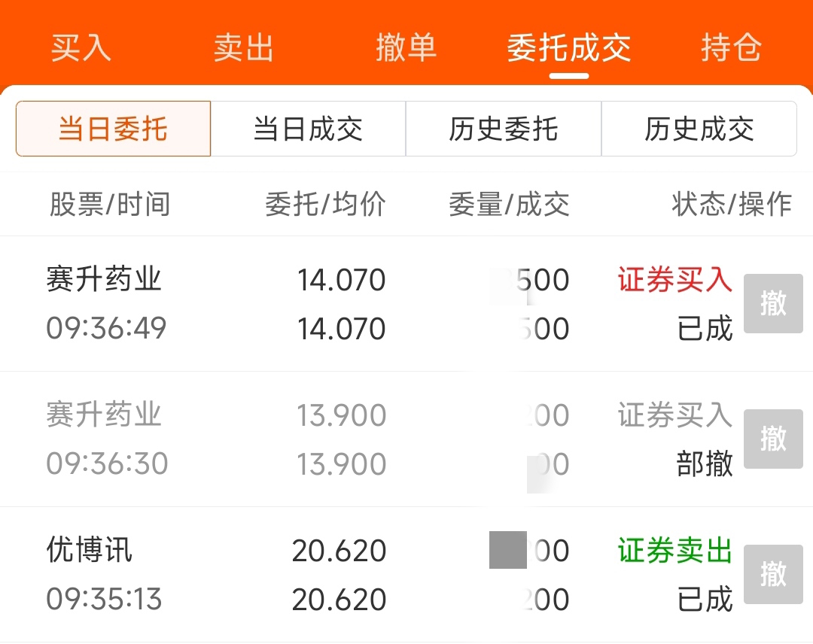Tap the 状态/操作 column header
This screenshot has height=644, width=813.
coord(732,204)
